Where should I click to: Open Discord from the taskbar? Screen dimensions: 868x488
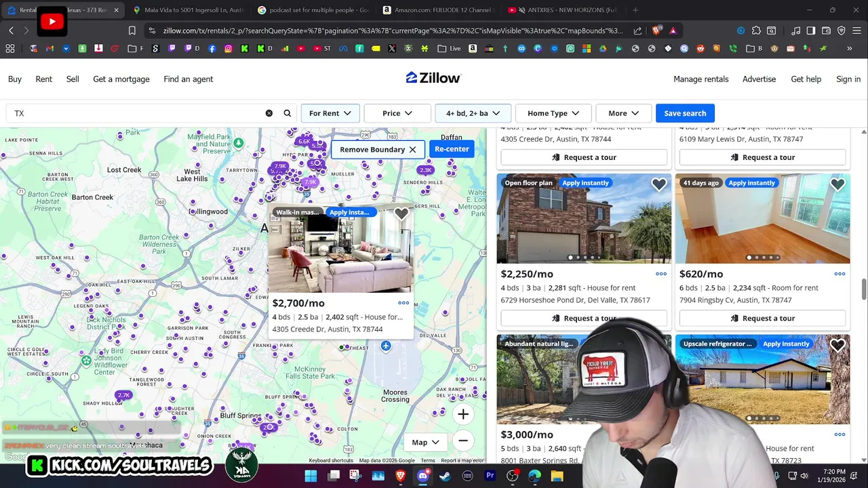click(x=423, y=476)
